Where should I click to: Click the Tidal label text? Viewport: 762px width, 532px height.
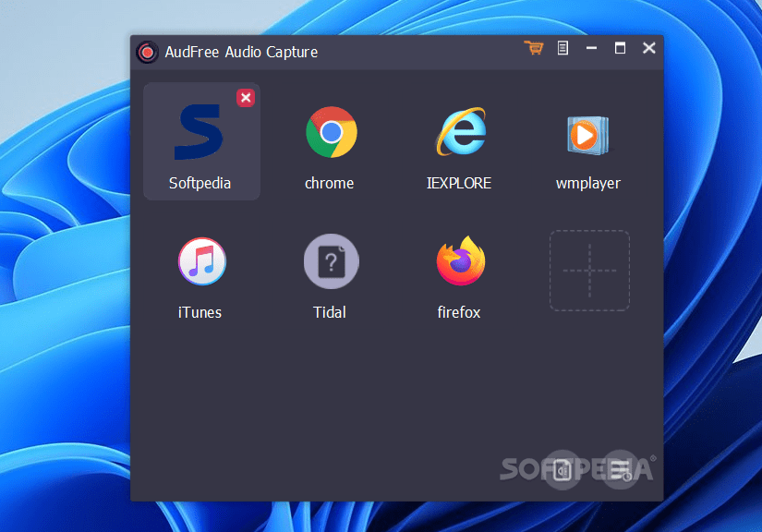coord(330,312)
